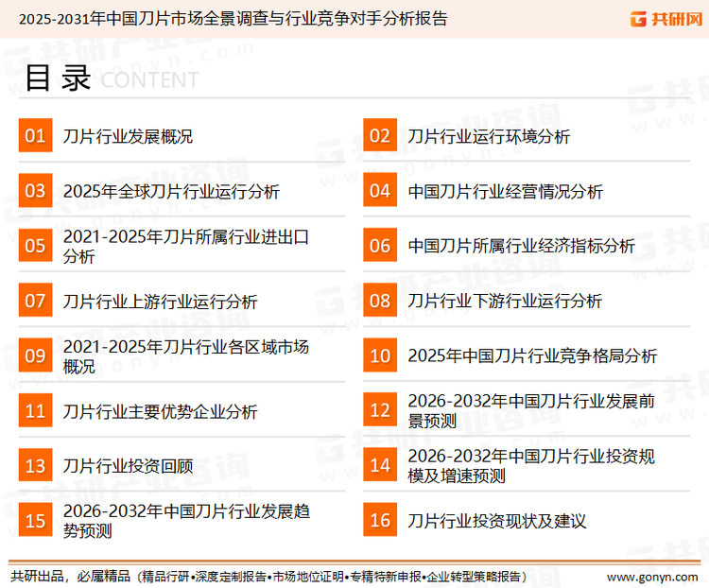Viewport: 709px width, 588px height.
Task: Click the 目录 heading
Action: click(x=59, y=78)
